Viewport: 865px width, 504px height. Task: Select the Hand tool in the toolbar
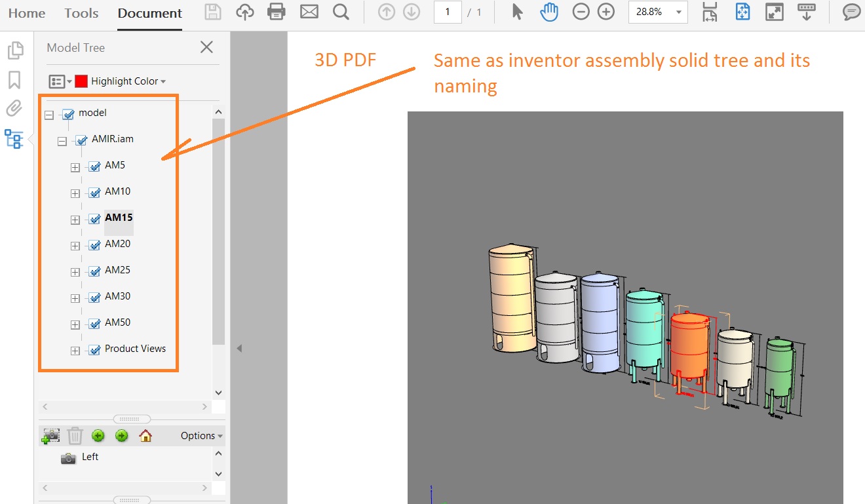(549, 11)
